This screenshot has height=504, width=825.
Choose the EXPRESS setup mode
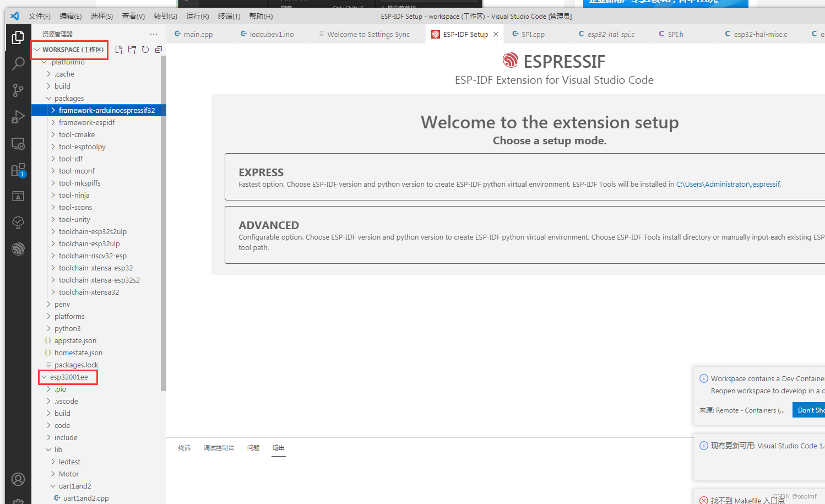[x=525, y=177]
